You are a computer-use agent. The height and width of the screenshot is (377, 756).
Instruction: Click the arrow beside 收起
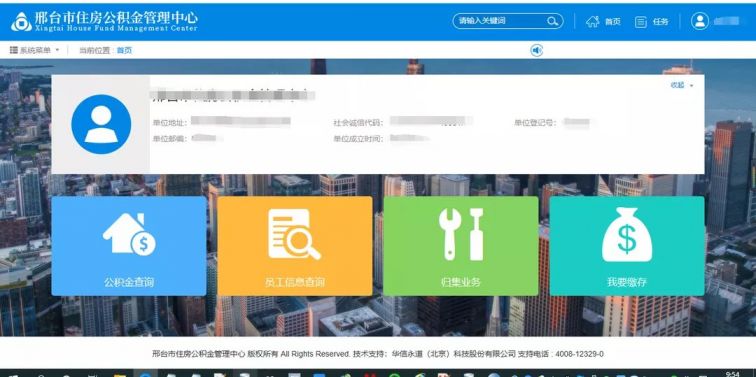click(691, 86)
